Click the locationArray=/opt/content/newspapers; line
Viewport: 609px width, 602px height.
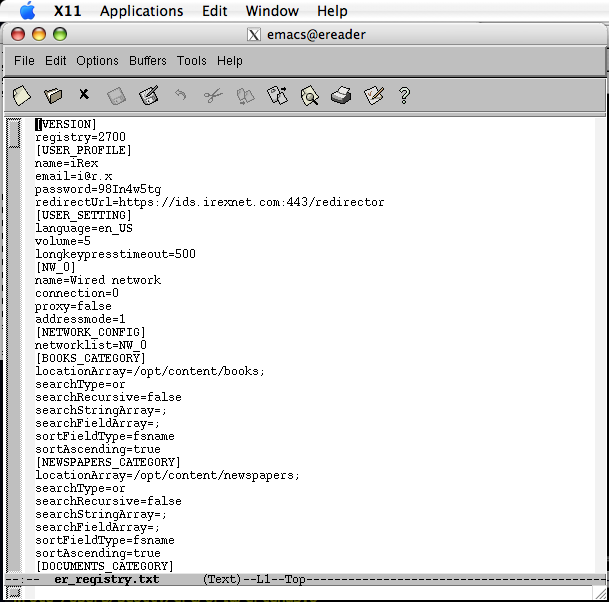(x=167, y=475)
